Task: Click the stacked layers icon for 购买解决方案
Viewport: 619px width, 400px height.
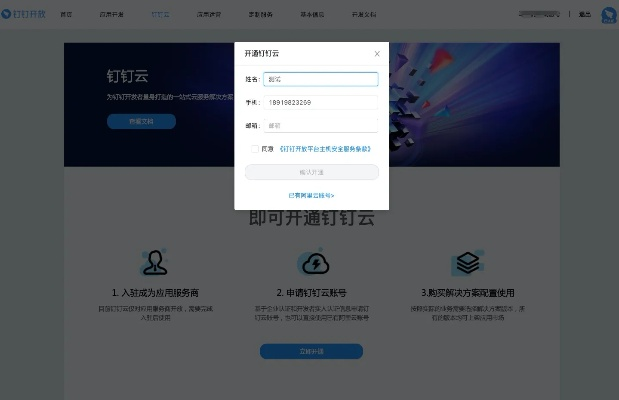Action: coord(467,263)
